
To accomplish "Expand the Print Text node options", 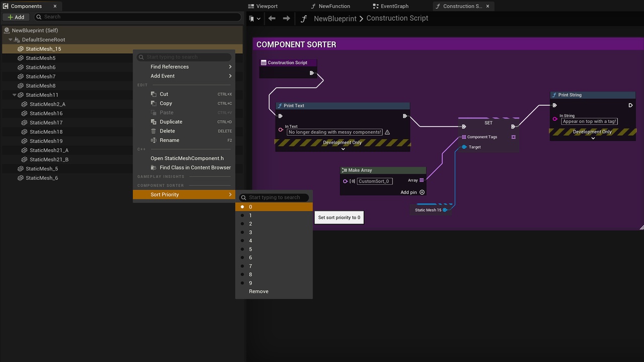I will pyautogui.click(x=343, y=149).
